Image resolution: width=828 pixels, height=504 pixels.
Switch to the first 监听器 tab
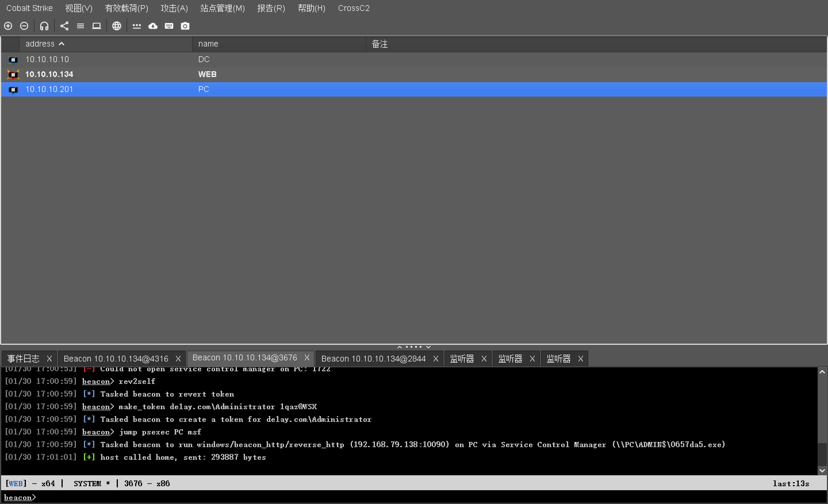pos(462,359)
